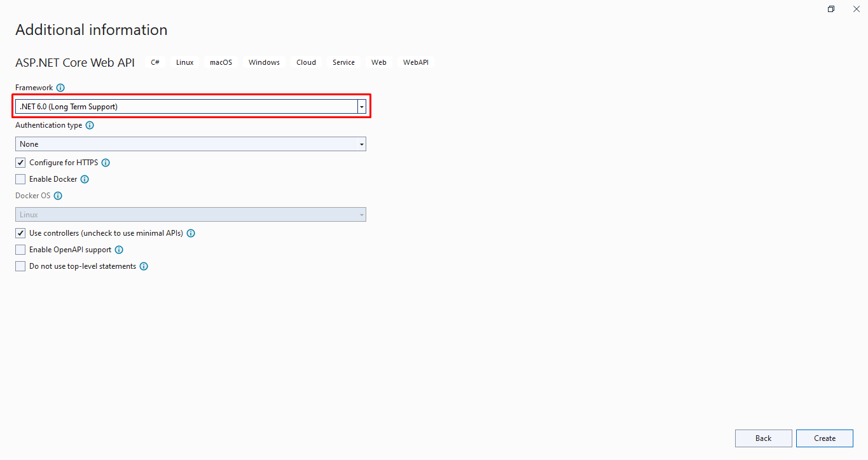868x460 pixels.
Task: Open the Framework dropdown
Action: [x=191, y=107]
